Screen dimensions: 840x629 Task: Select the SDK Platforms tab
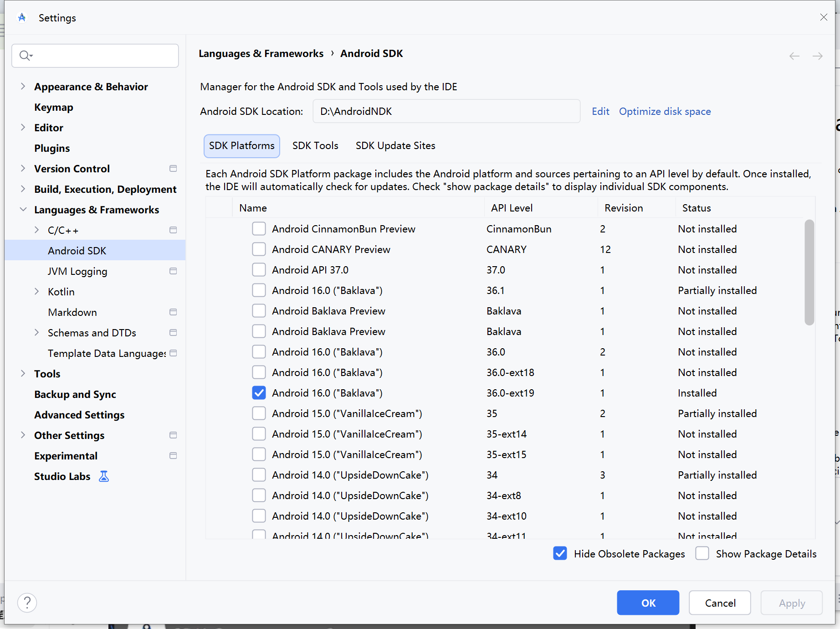pyautogui.click(x=242, y=146)
